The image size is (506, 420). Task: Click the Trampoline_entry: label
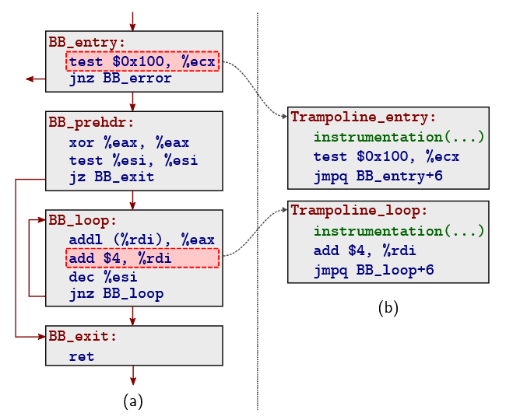363,117
